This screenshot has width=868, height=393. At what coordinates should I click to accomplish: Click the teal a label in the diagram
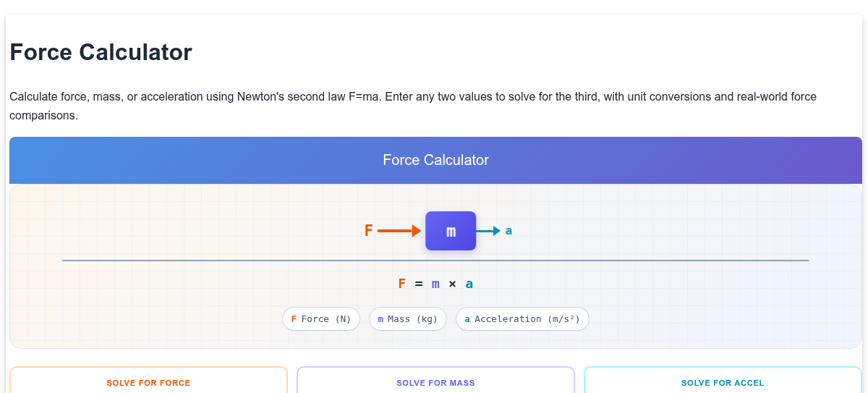(x=509, y=231)
